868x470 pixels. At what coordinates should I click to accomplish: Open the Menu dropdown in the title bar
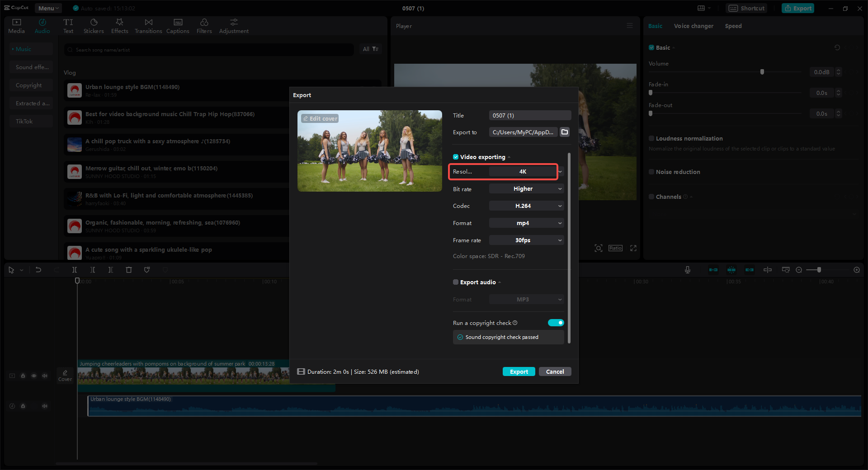click(x=48, y=8)
